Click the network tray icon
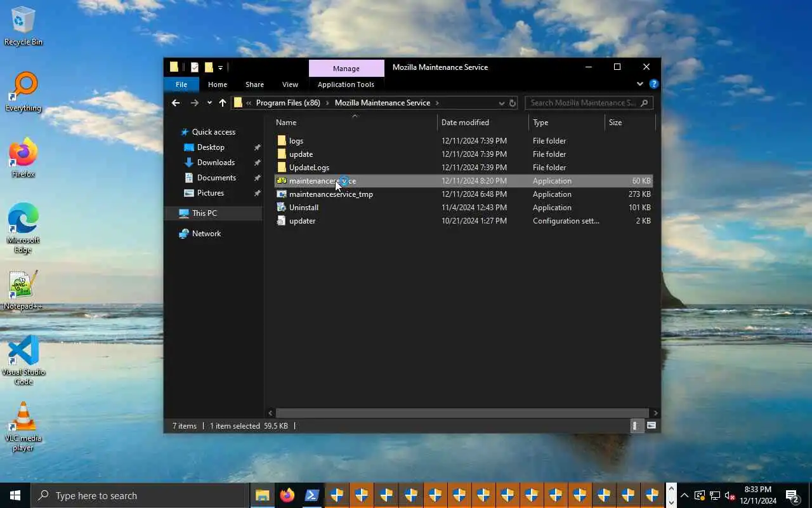The height and width of the screenshot is (508, 812). (x=715, y=495)
